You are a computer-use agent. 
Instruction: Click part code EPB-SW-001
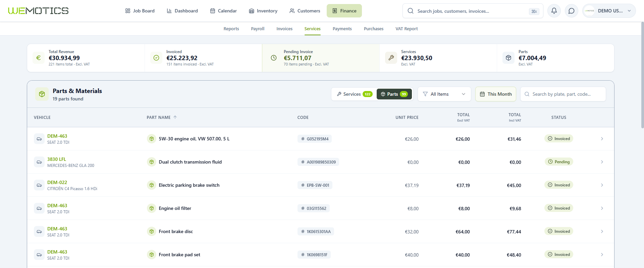tap(315, 185)
